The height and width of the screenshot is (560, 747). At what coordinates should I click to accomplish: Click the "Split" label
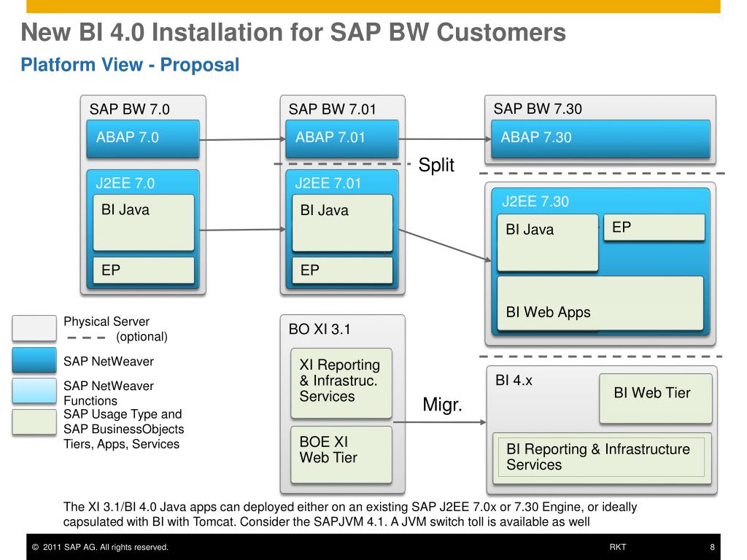[x=436, y=165]
